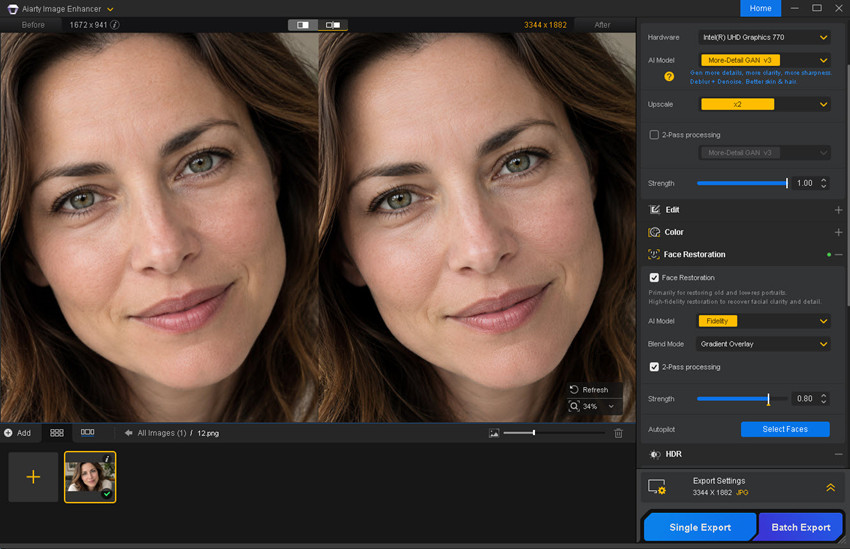The image size is (850, 549).
Task: Collapse the Face Restoration section
Action: point(839,255)
